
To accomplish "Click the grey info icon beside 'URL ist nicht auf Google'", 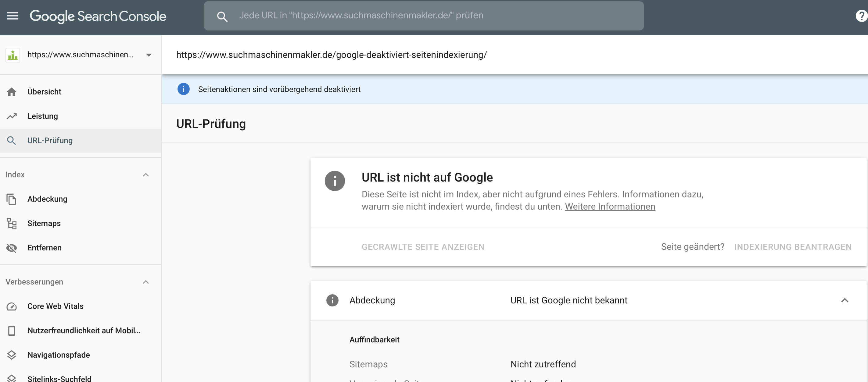I will [x=335, y=181].
